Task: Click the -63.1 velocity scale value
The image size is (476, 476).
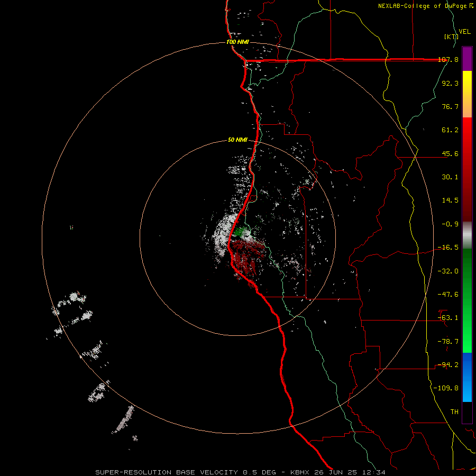Action: click(x=448, y=318)
